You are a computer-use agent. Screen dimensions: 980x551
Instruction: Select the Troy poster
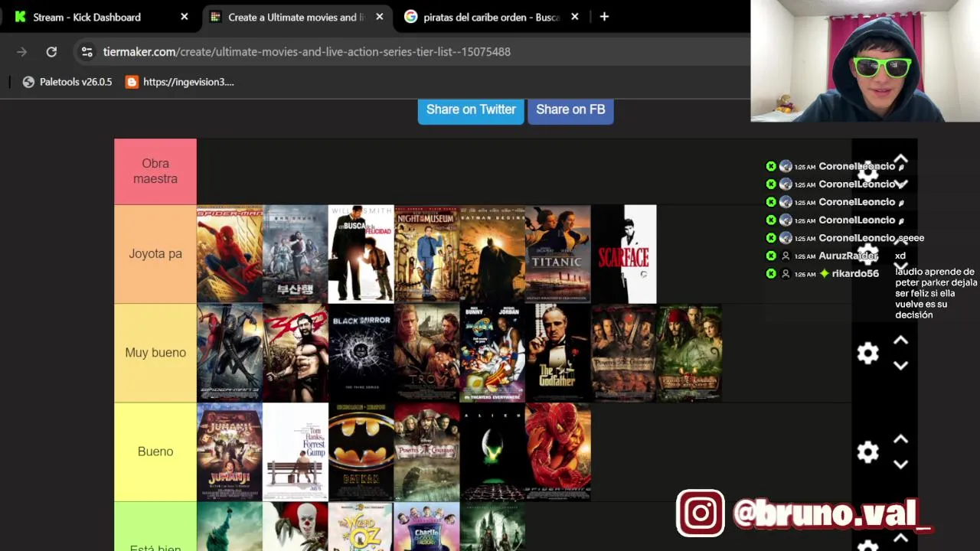click(427, 353)
